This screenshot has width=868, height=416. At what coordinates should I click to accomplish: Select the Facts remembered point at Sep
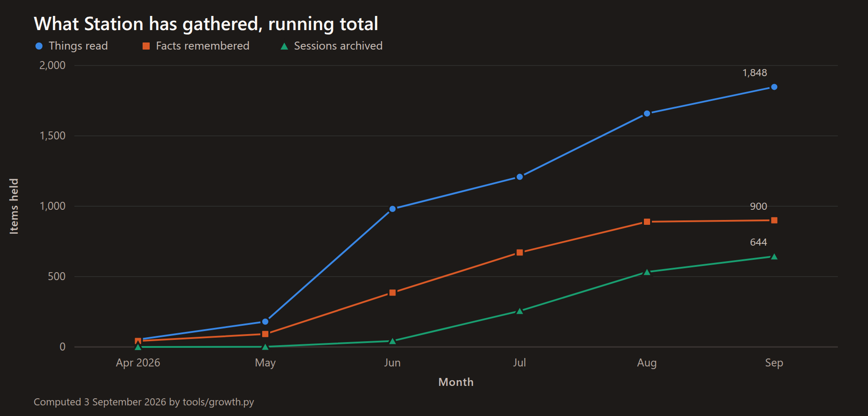coord(774,220)
